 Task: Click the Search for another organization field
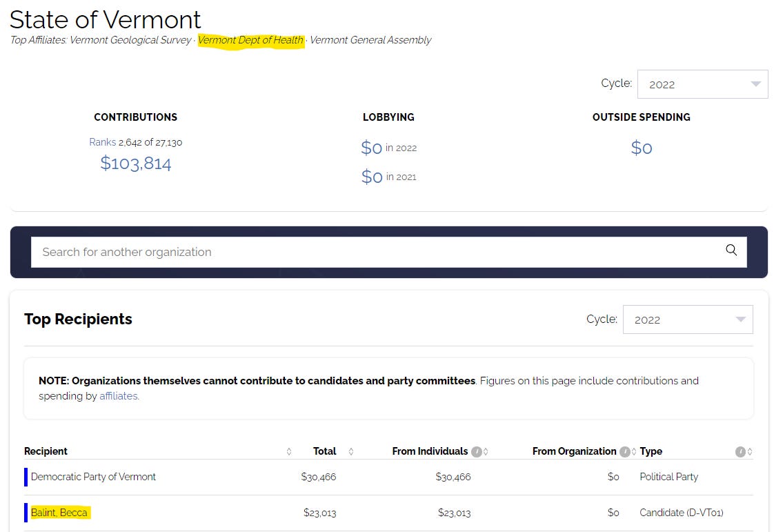[x=388, y=252]
